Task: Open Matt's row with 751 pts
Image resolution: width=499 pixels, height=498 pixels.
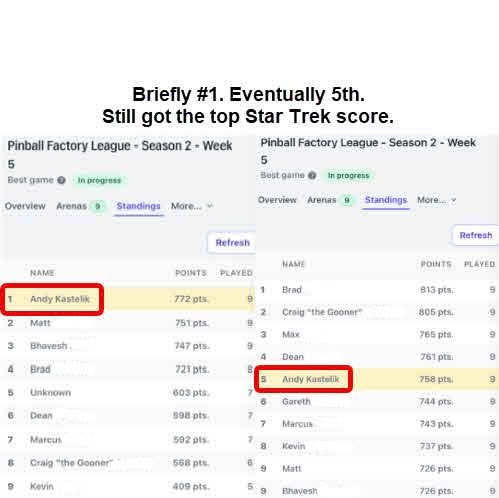Action: click(x=128, y=323)
